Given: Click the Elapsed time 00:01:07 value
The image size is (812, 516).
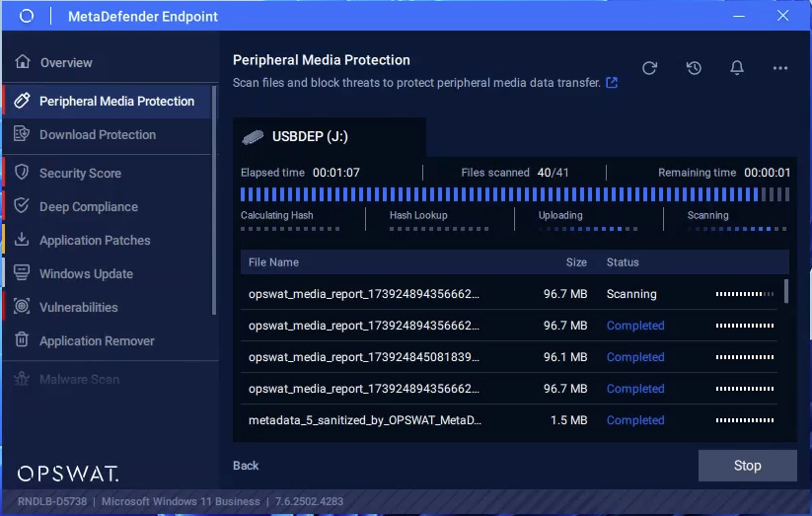Looking at the screenshot, I should pos(336,173).
